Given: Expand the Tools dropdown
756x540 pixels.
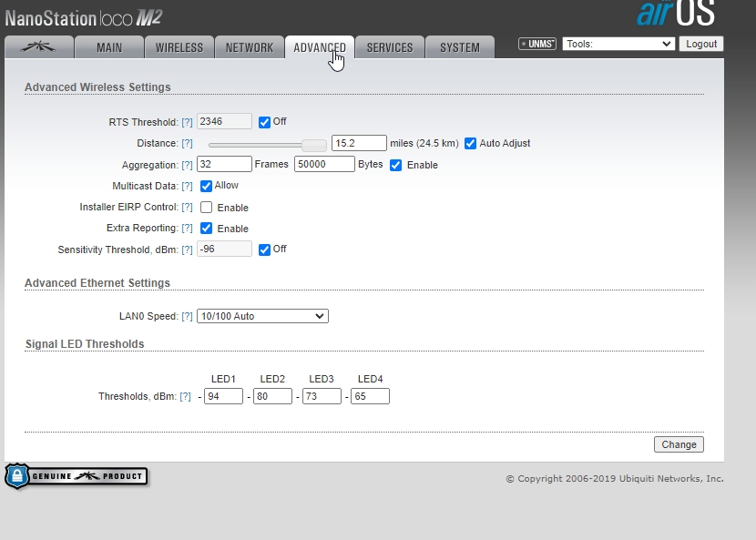Looking at the screenshot, I should click(618, 44).
